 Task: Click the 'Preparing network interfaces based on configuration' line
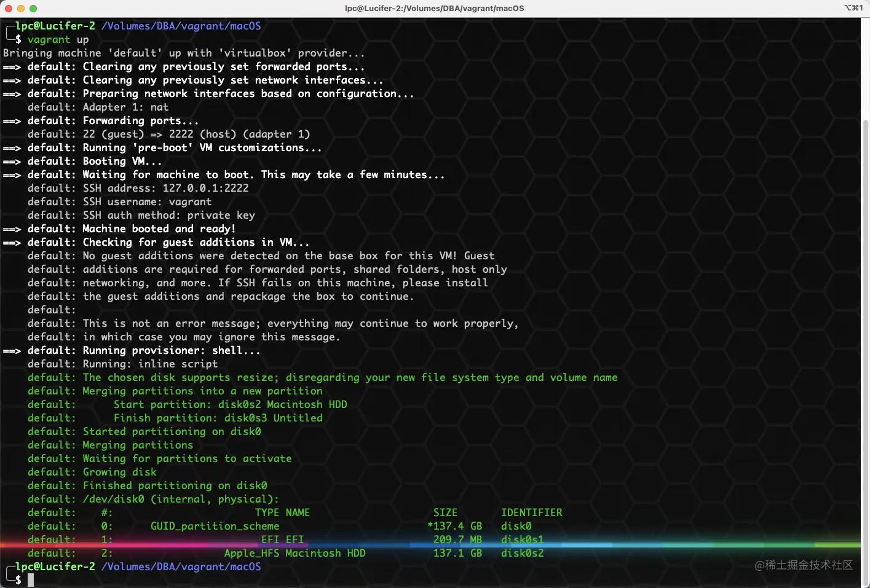click(x=208, y=94)
